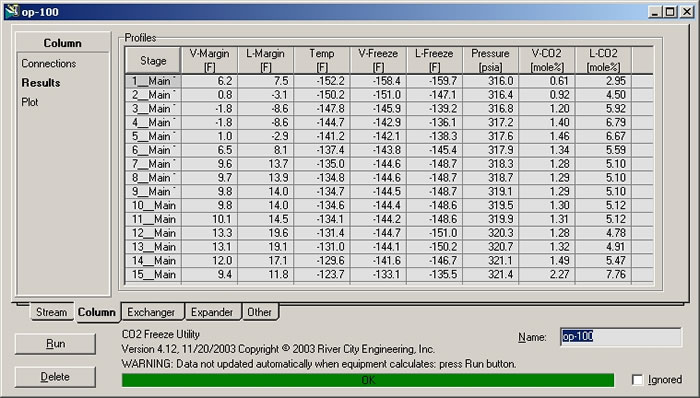Click the V-Margin [F] column header
This screenshot has height=398, width=700.
(209, 60)
